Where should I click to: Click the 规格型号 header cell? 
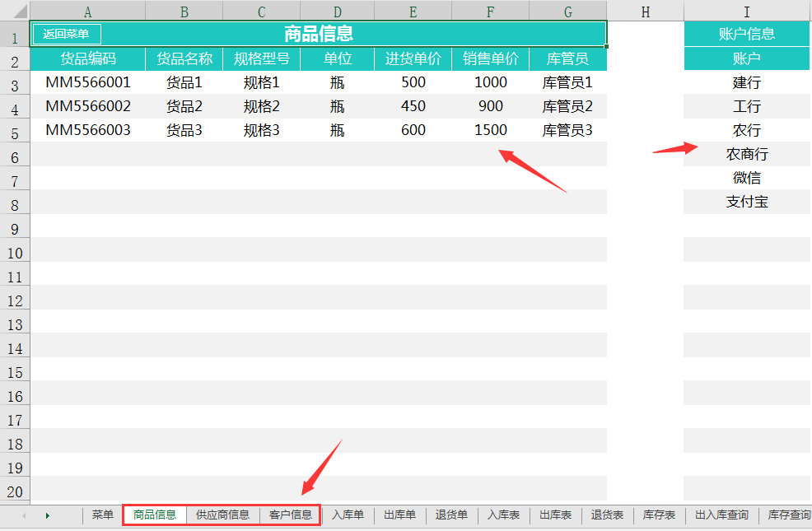tap(262, 58)
